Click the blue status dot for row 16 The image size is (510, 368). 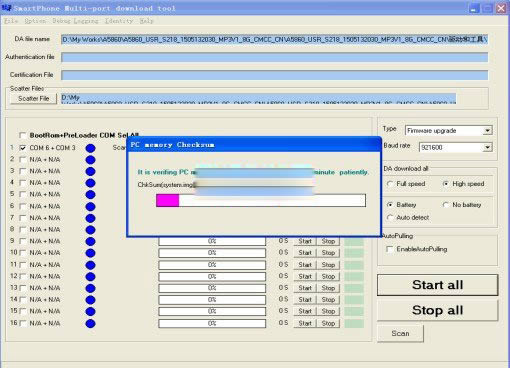coord(90,323)
